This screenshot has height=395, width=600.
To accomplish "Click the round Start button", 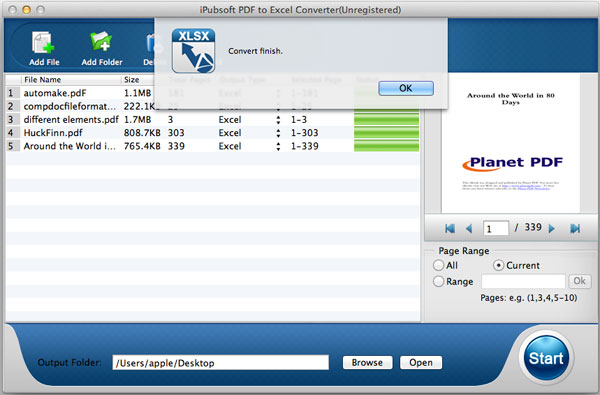I will [x=546, y=358].
